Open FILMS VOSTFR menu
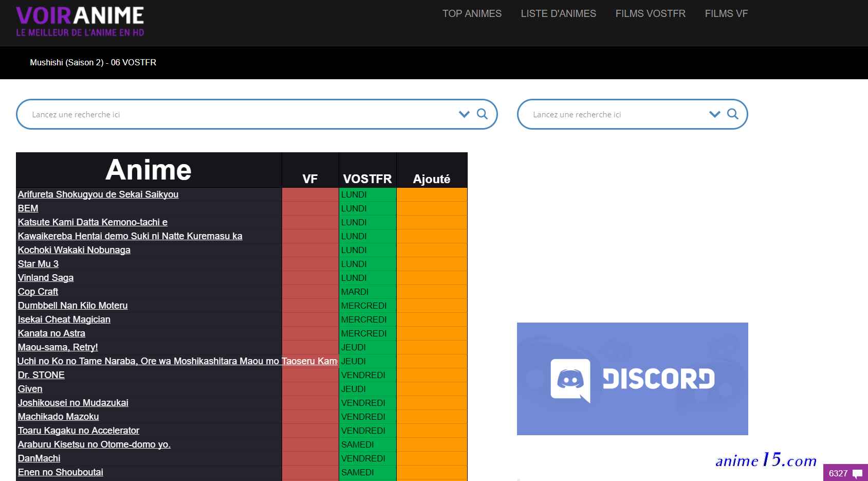868x481 pixels. pos(651,14)
